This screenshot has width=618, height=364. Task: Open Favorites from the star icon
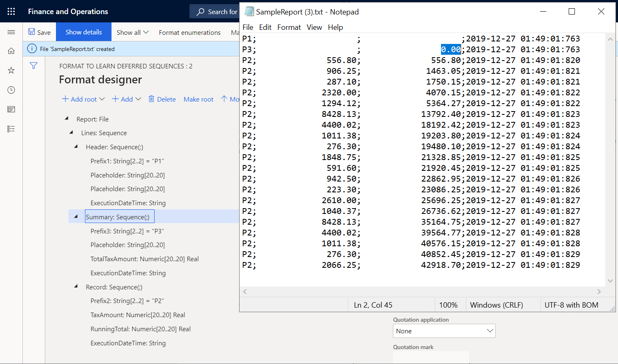11,70
